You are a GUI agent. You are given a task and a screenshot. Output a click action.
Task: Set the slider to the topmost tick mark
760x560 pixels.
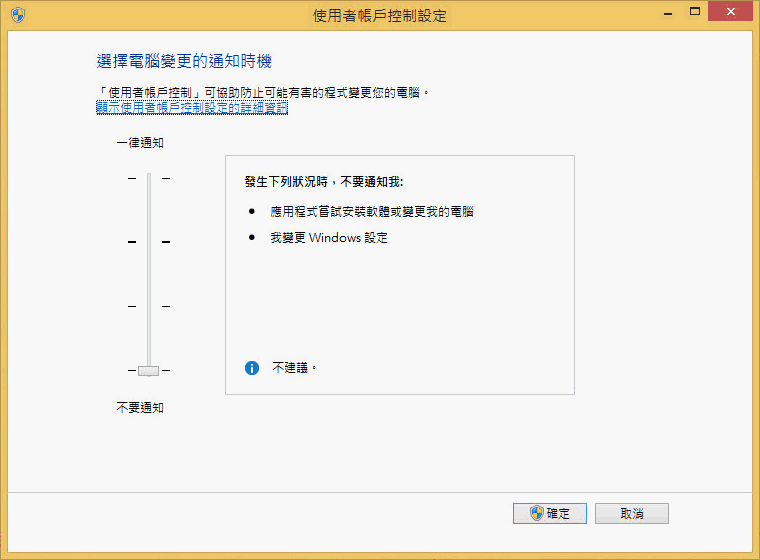[149, 178]
